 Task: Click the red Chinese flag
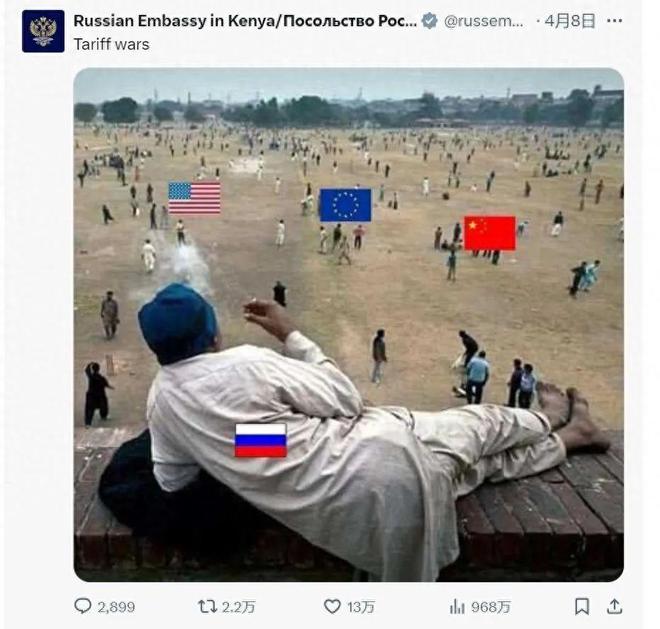490,233
